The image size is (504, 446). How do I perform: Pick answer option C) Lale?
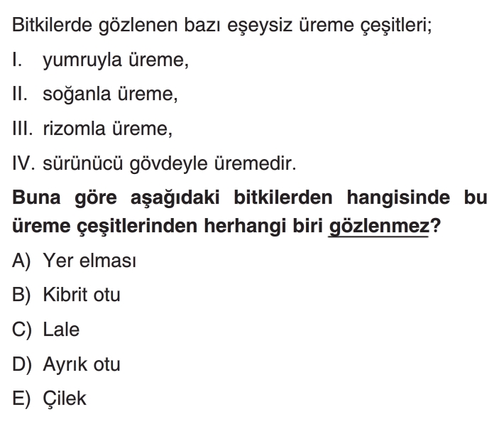pyautogui.click(x=45, y=330)
